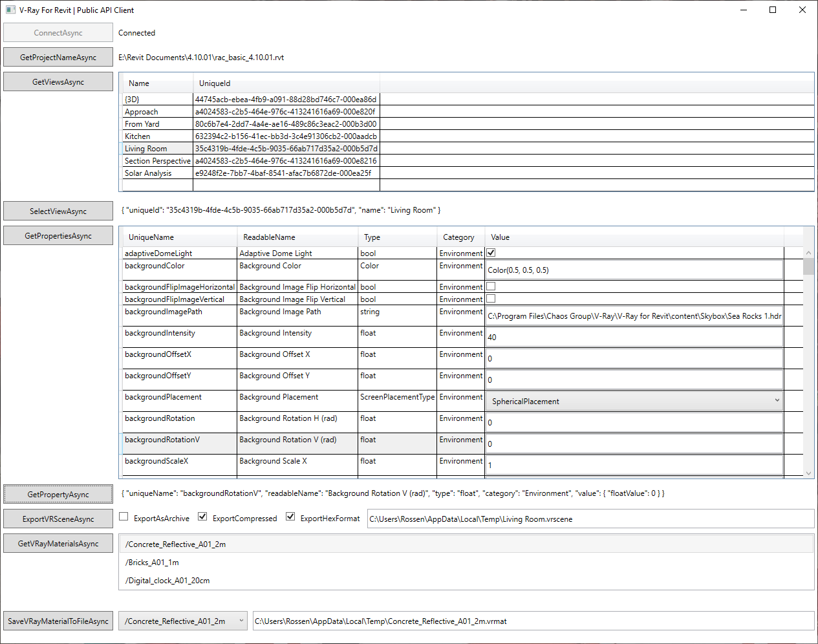Sort views by UniqueId column header
The height and width of the screenshot is (644, 818).
tap(286, 83)
